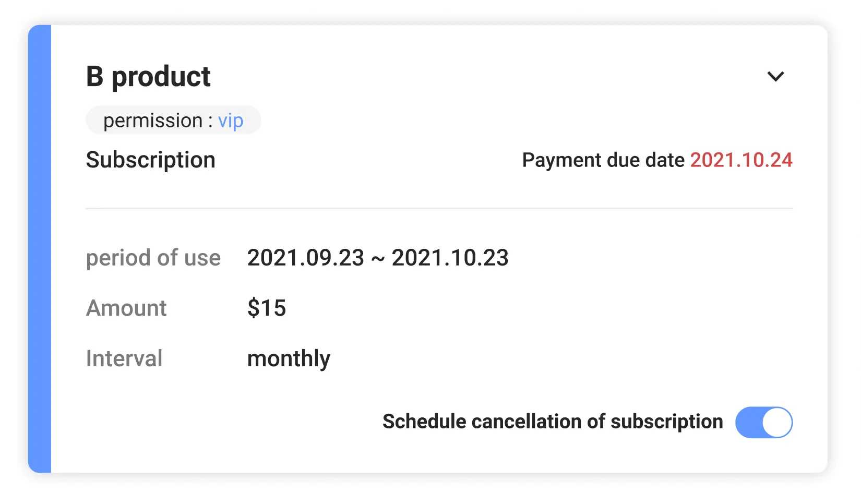Click the tilde between period dates
Viewport: 861px width, 504px height.
coord(378,259)
